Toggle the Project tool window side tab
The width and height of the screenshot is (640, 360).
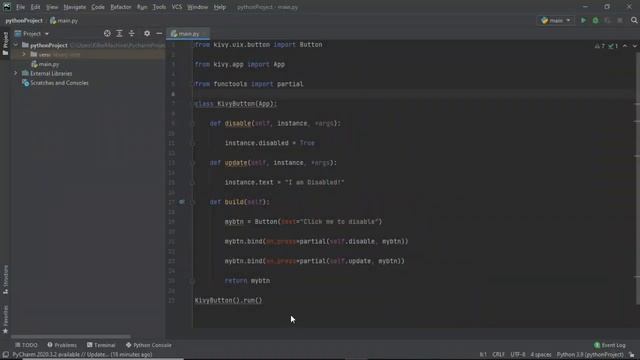click(x=5, y=44)
